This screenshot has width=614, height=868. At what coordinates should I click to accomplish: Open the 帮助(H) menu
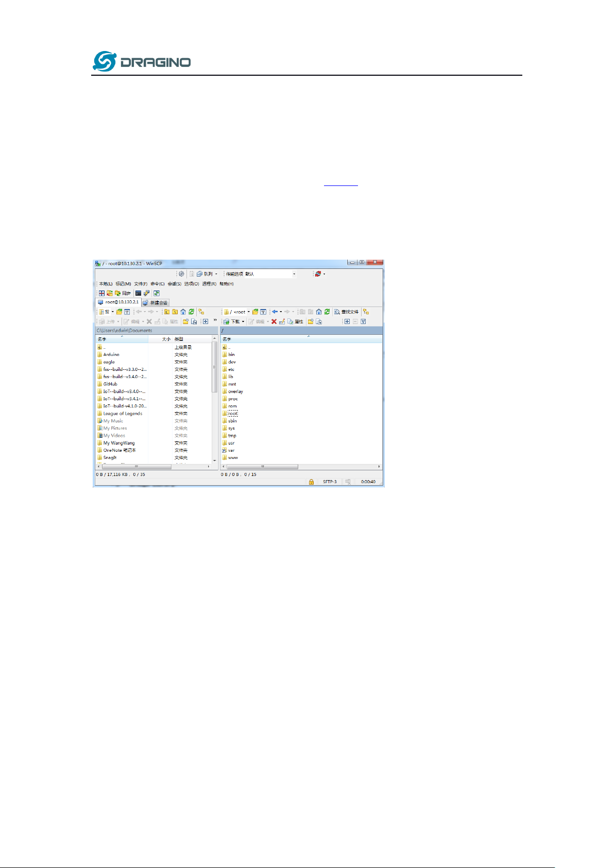[227, 284]
